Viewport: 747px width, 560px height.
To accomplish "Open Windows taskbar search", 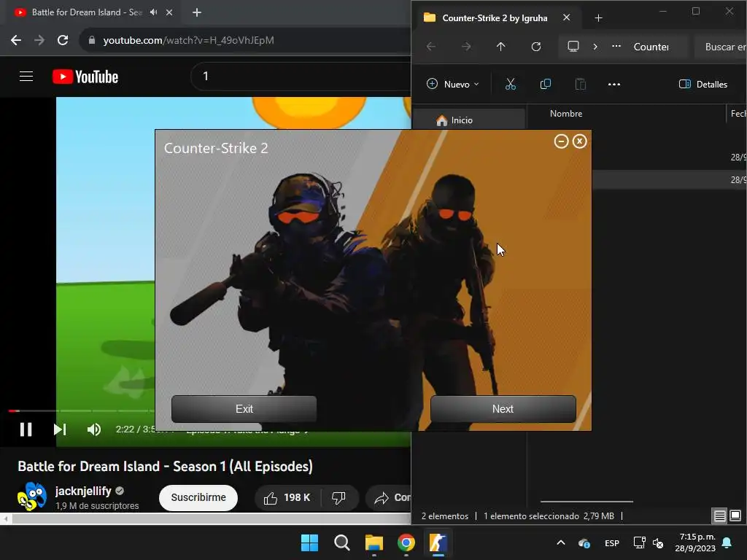I will click(342, 542).
